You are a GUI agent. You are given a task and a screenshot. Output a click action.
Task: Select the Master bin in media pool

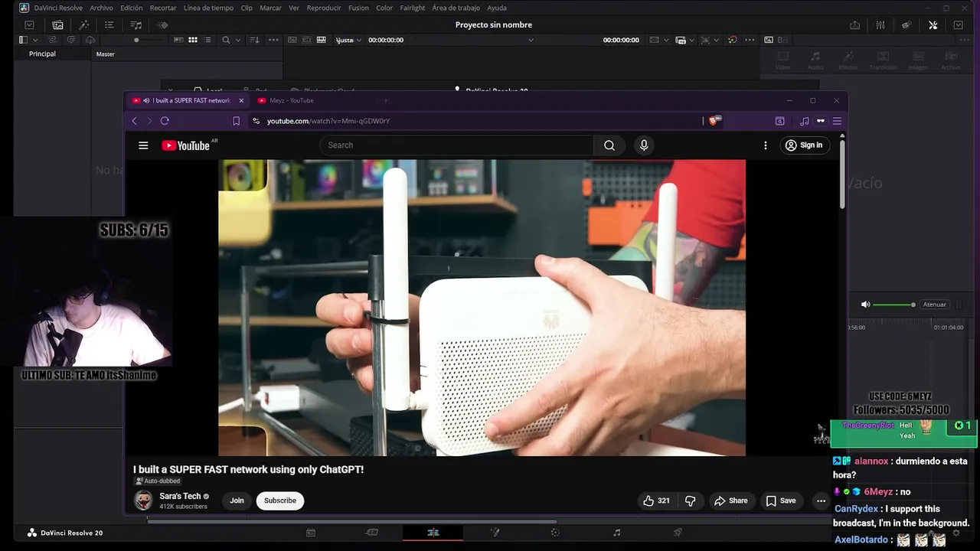106,54
